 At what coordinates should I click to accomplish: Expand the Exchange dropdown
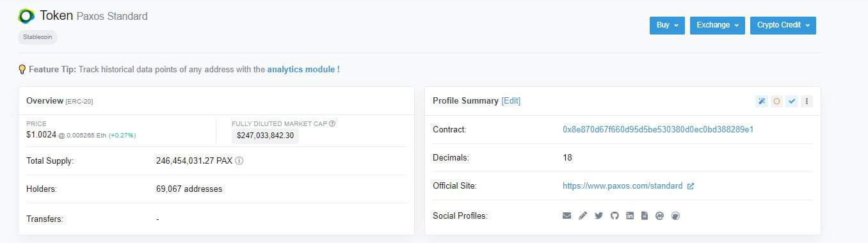[x=718, y=26]
